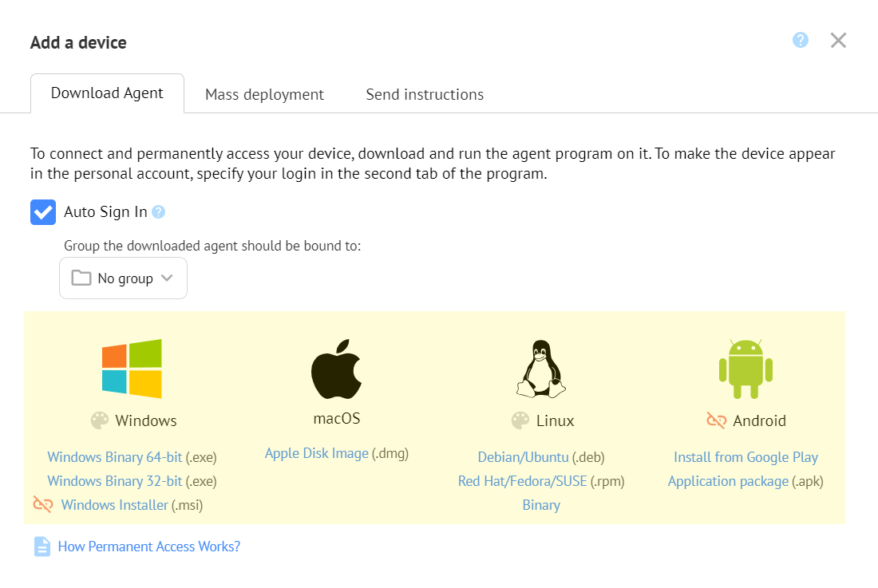Open the Send instructions tab
878x588 pixels.
[x=425, y=94]
